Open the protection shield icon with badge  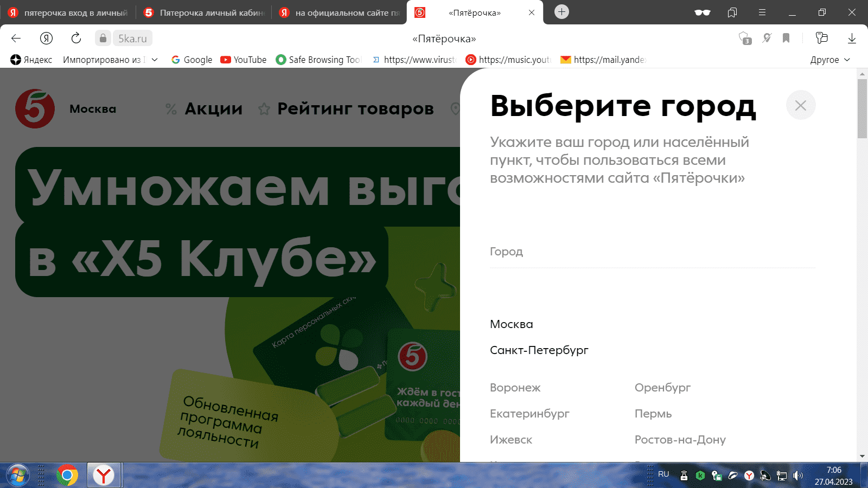tap(745, 38)
